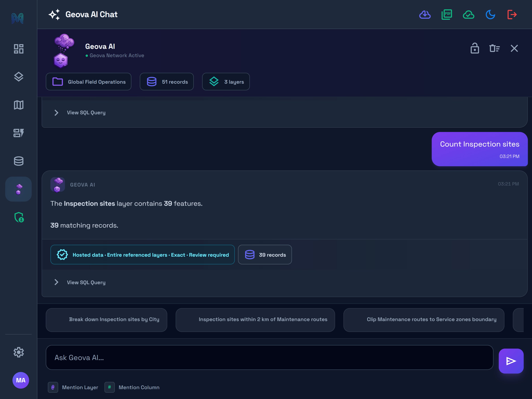Click the Geova AI avatar in header
Screen dimensions: 532x399
[x=64, y=51]
